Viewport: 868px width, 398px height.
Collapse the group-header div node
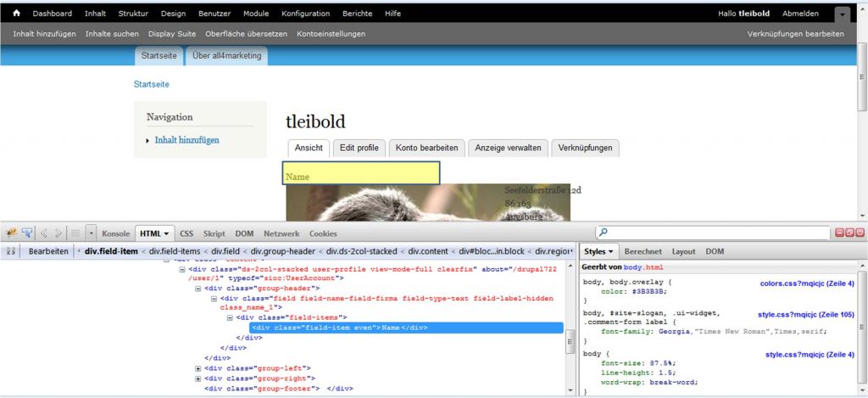point(198,288)
